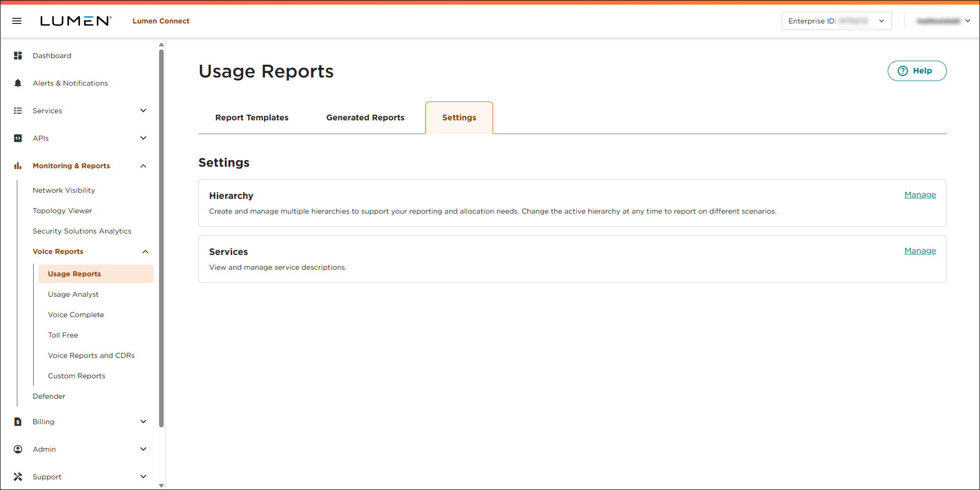Click the Help button

[x=917, y=71]
